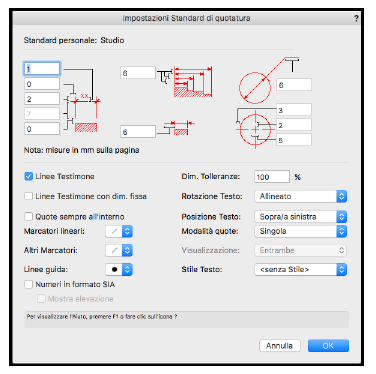Viewport: 376px width, 374px height.
Task: Confirm with the OK button
Action: pyautogui.click(x=328, y=346)
